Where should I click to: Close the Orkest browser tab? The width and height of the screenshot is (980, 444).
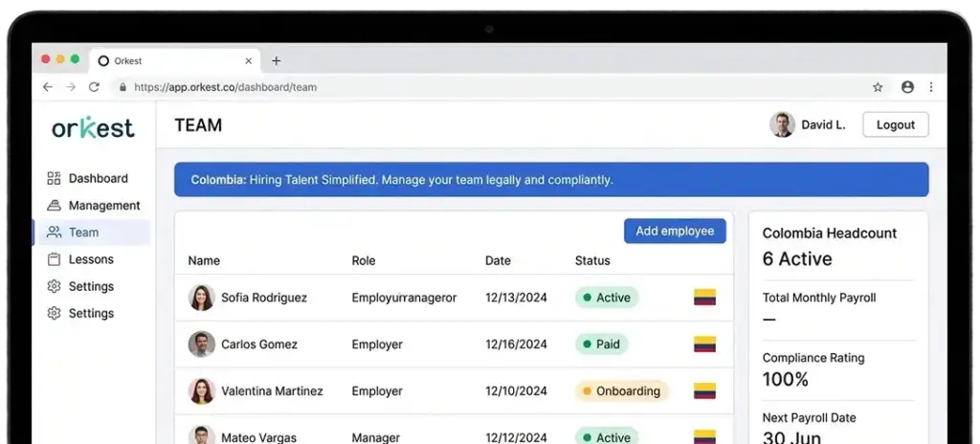tap(248, 60)
